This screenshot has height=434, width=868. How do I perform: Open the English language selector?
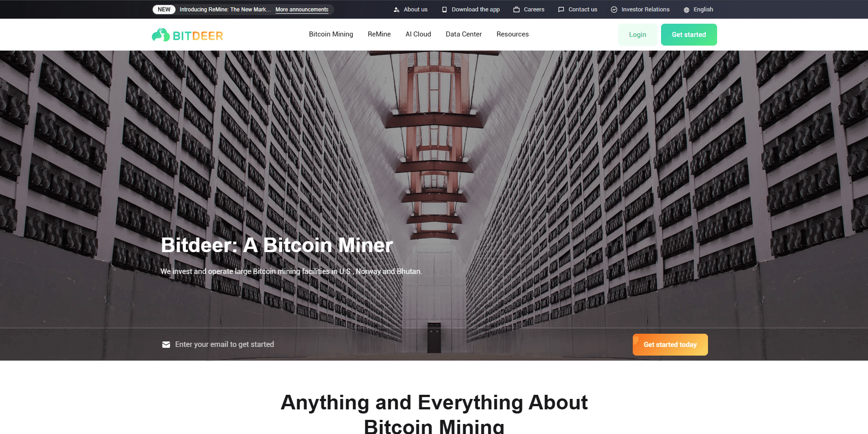[x=698, y=10]
